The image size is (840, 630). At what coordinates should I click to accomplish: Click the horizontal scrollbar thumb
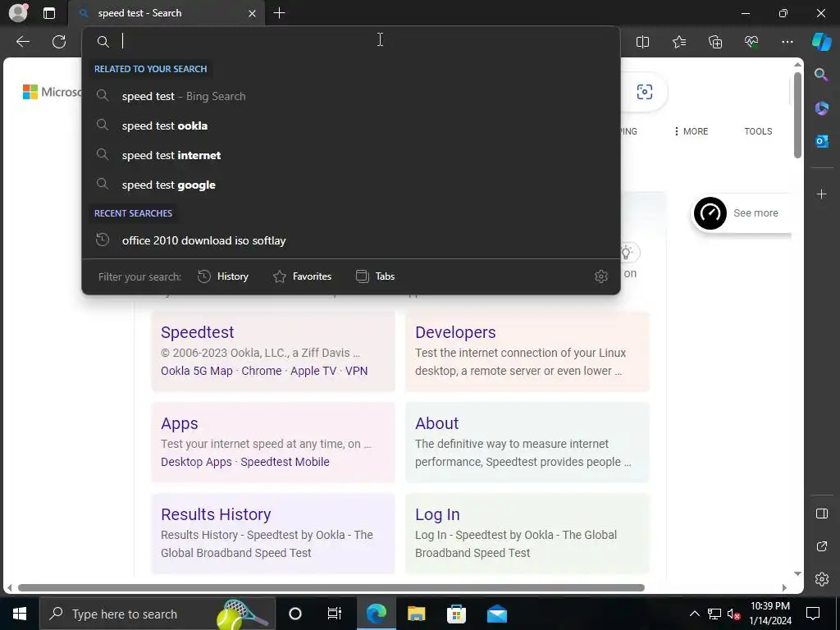point(331,587)
